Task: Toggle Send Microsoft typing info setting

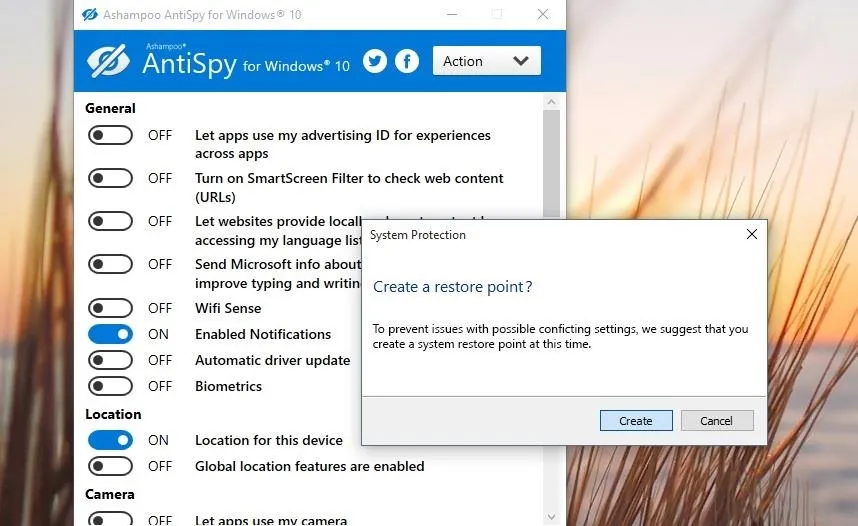Action: (x=110, y=264)
